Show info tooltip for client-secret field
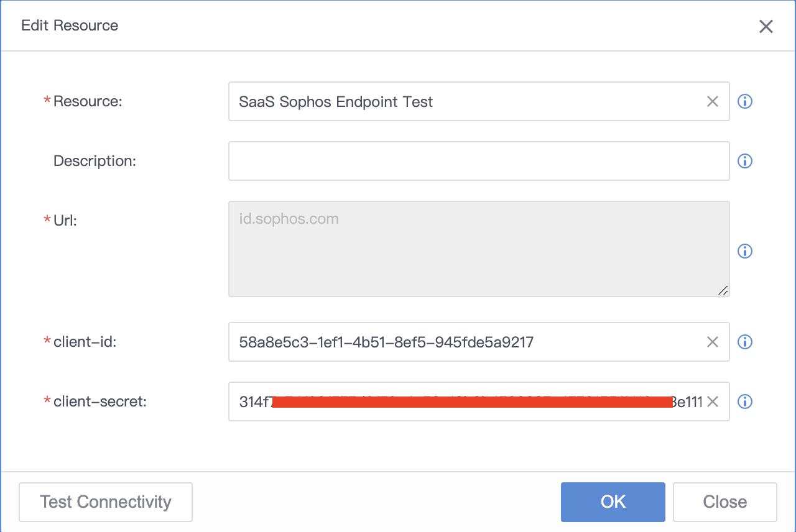Image resolution: width=796 pixels, height=532 pixels. [745, 401]
